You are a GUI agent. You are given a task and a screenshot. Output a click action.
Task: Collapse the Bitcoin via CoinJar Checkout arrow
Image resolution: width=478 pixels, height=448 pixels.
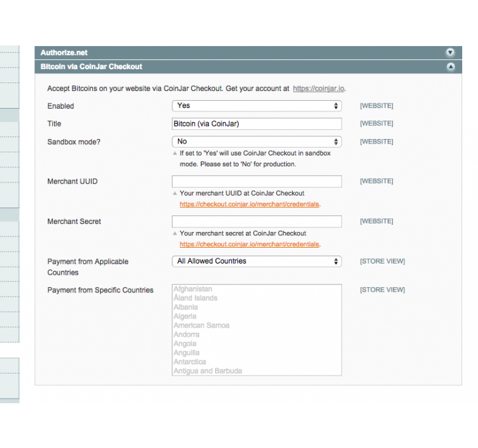click(450, 67)
